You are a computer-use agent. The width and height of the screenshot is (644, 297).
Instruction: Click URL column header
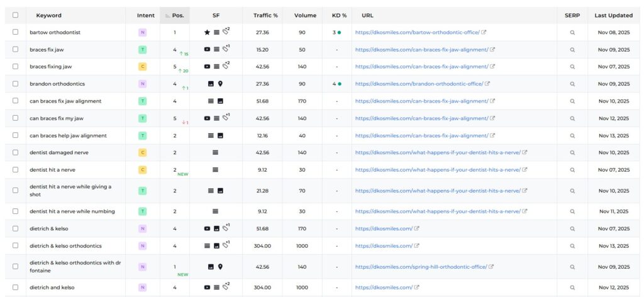367,16
